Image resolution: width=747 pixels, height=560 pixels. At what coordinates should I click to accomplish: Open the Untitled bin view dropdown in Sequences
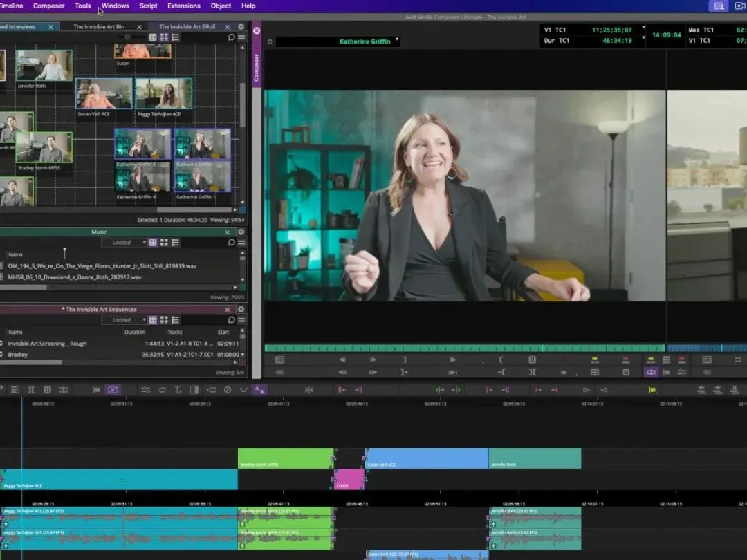point(124,320)
